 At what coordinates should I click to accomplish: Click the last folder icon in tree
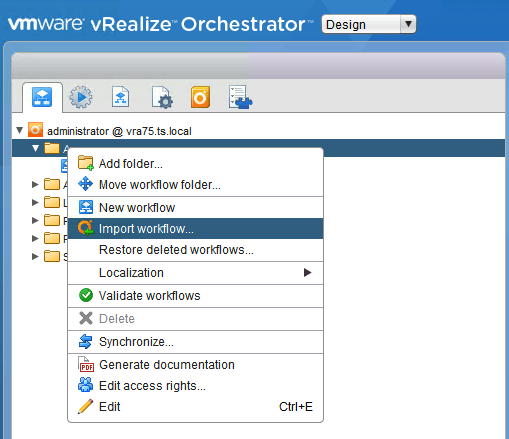pyautogui.click(x=52, y=256)
